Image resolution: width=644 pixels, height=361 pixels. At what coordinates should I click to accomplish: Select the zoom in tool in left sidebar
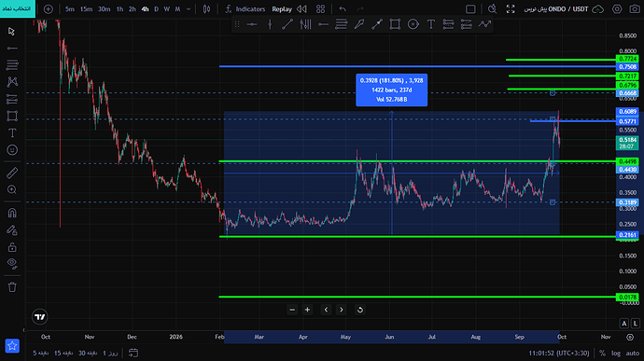(x=12, y=189)
